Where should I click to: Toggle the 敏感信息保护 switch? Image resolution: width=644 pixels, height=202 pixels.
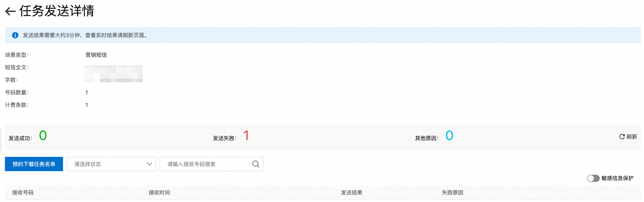tap(593, 178)
